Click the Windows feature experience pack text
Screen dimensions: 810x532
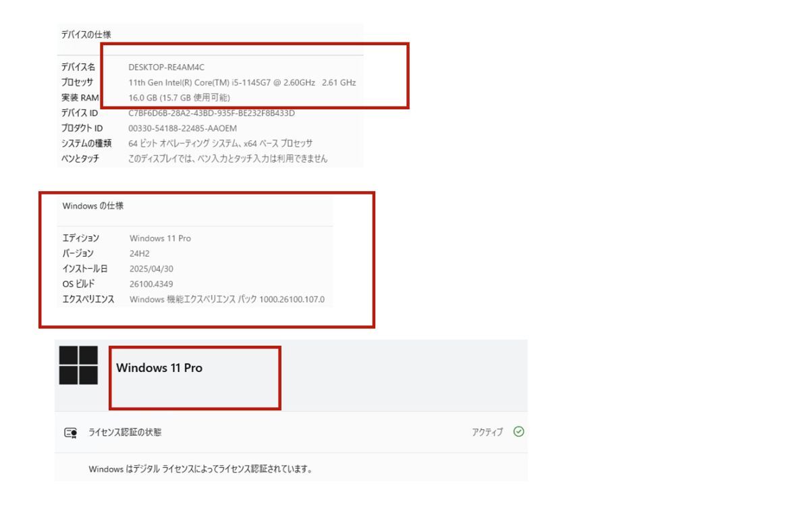point(227,299)
